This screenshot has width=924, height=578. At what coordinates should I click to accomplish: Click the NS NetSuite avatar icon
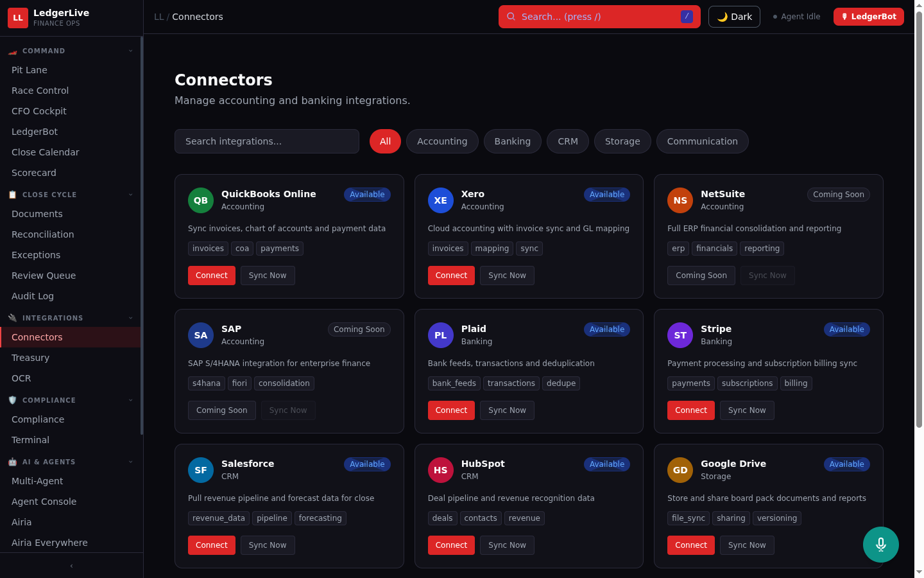pyautogui.click(x=680, y=200)
